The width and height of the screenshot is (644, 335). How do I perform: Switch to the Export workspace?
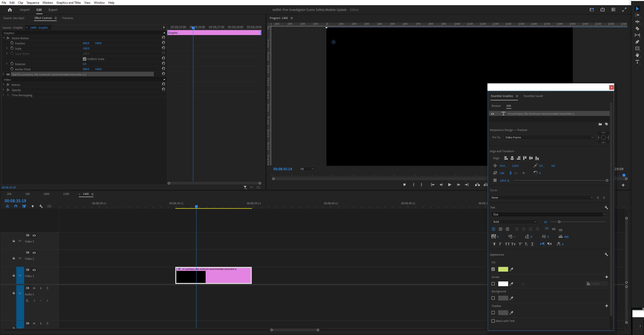coord(53,10)
